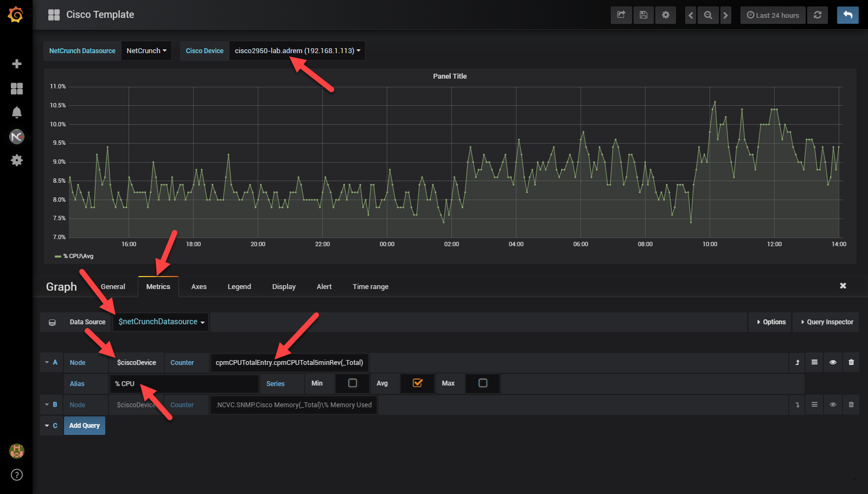Collapse query A with its arrow
This screenshot has height=494, width=868.
tap(47, 362)
